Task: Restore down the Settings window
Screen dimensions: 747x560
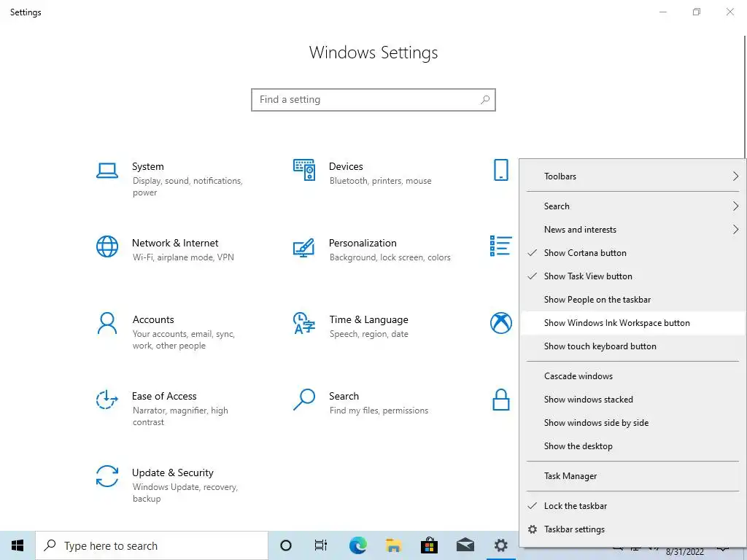Action: (697, 12)
